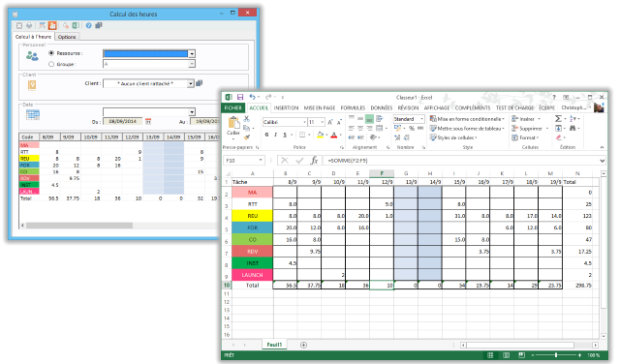Click Mettre sous forme de tableau button
620x364 pixels.
[x=467, y=128]
